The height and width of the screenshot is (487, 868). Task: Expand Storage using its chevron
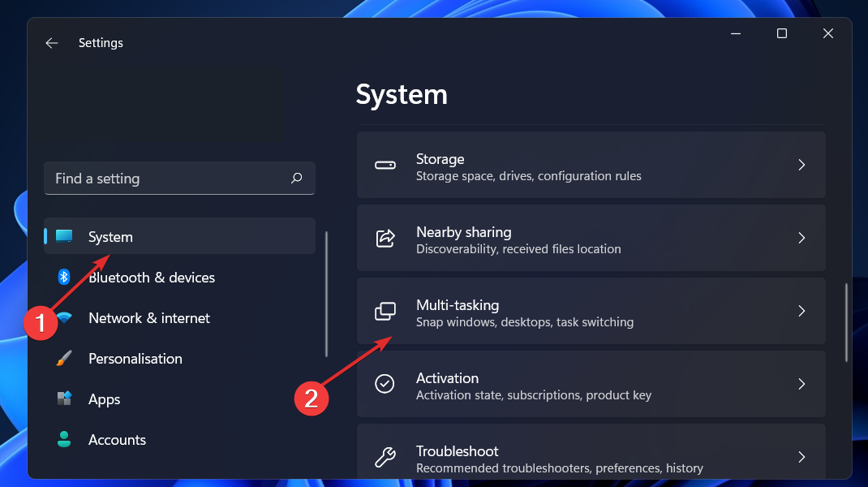point(801,165)
